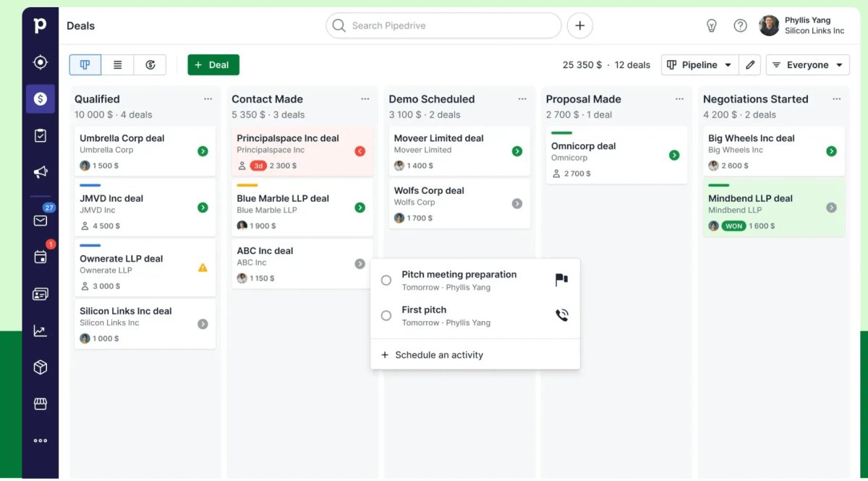Click Principalspace Inc deal overdue red arrow
The height and width of the screenshot is (481, 868).
pyautogui.click(x=360, y=151)
